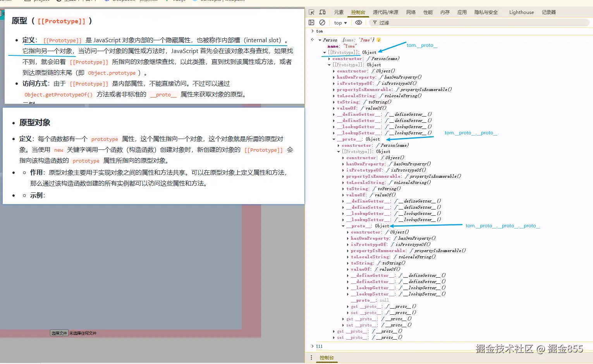This screenshot has height=364, width=593.
Task: Click the 原型 ([[Prototype]]) heading
Action: (x=52, y=21)
